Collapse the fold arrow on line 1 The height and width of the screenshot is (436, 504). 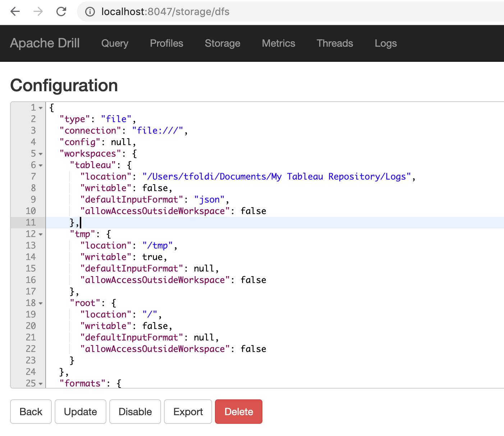[x=41, y=108]
